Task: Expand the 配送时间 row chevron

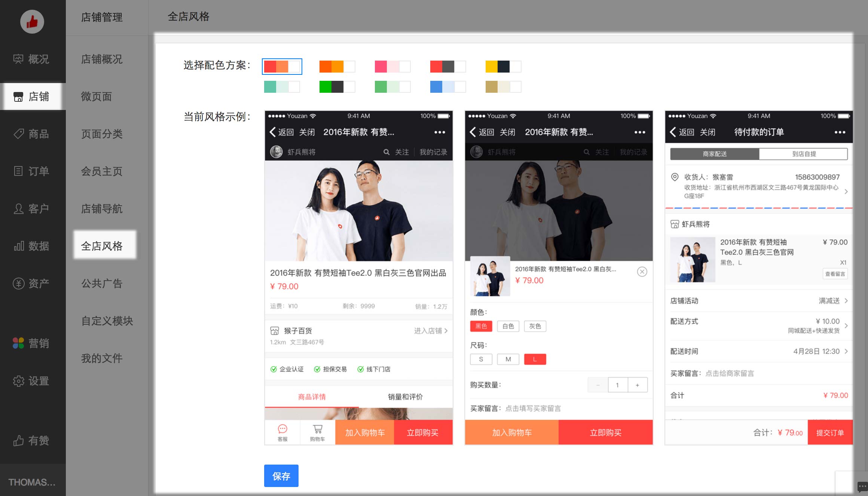Action: [846, 351]
